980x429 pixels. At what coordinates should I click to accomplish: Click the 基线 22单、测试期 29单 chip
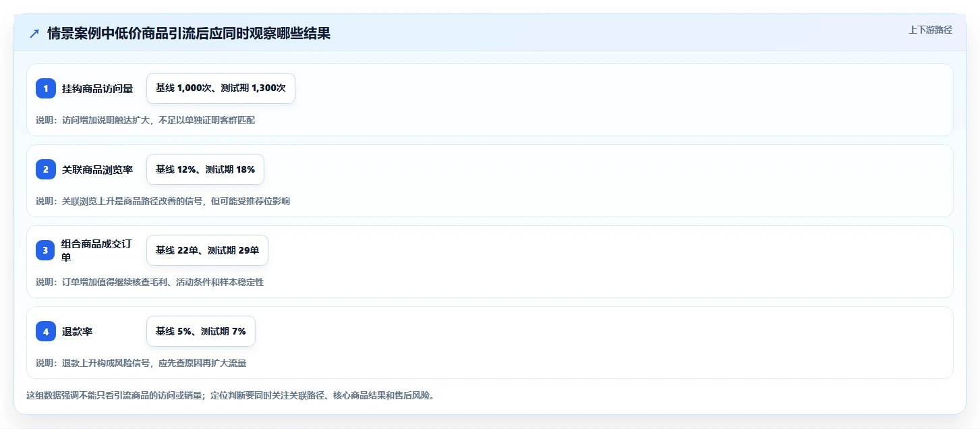click(207, 250)
